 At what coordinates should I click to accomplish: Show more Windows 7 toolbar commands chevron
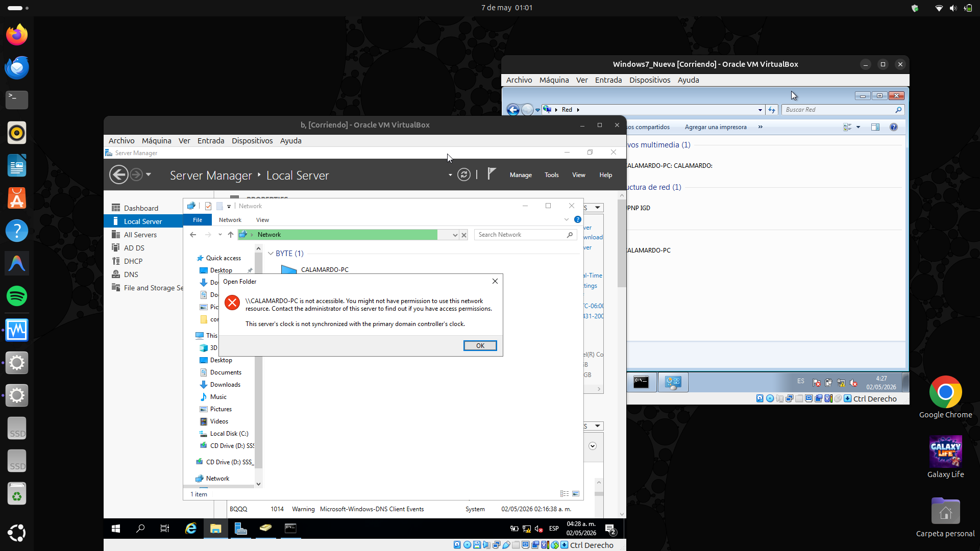click(760, 127)
